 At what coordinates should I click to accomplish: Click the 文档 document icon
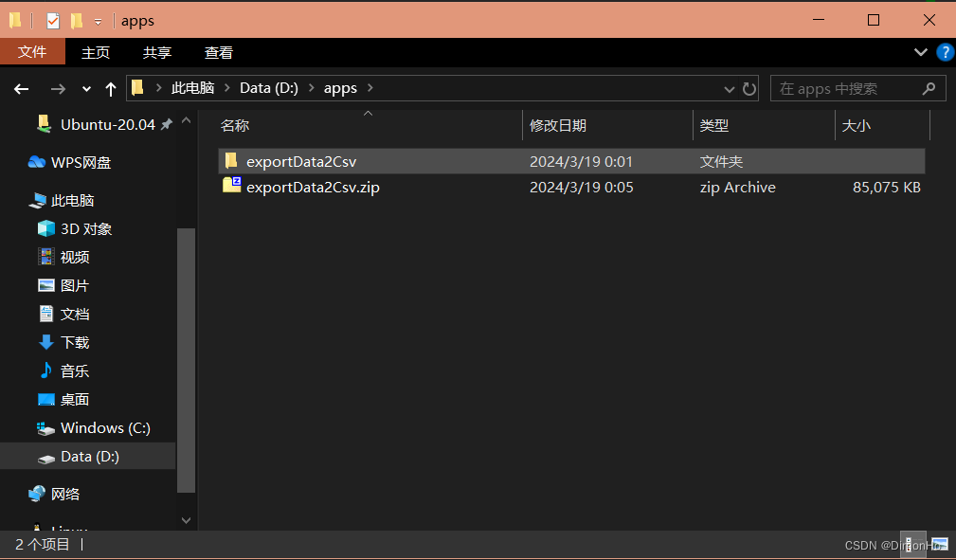46,314
